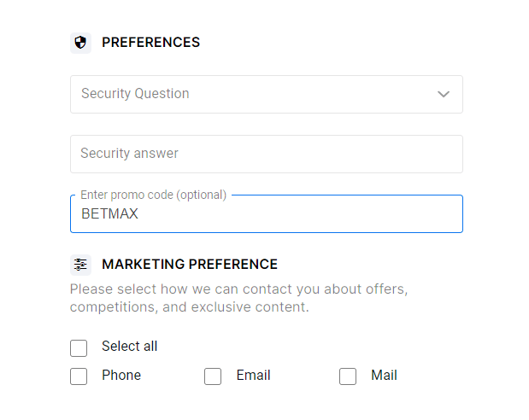Check the Email marketing checkbox
The height and width of the screenshot is (420, 529).
(213, 376)
